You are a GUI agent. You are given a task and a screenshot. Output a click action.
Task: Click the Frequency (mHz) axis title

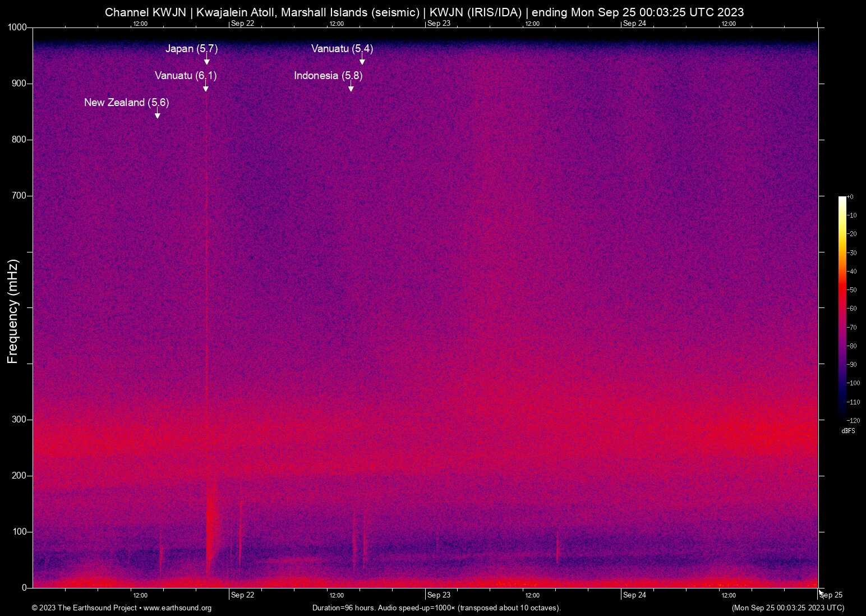13,311
